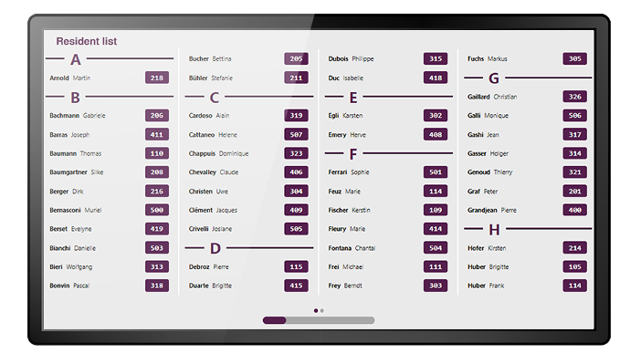Click room badge 305 for Fuchs Markus
The image size is (630, 364).
575,59
